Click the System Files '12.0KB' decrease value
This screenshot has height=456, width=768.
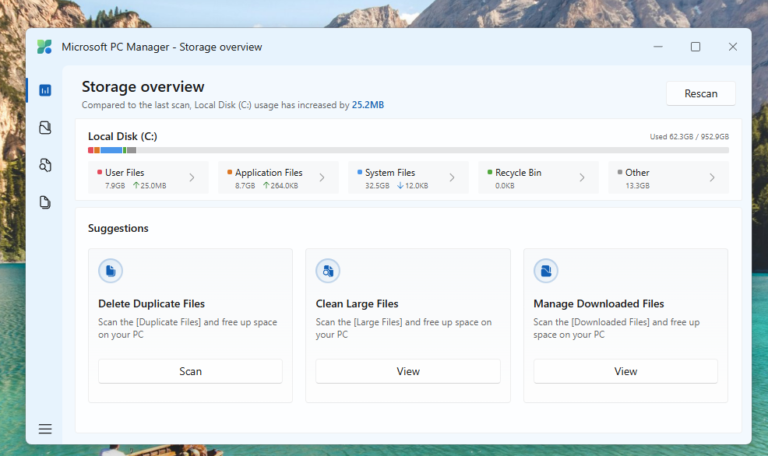tap(416, 186)
